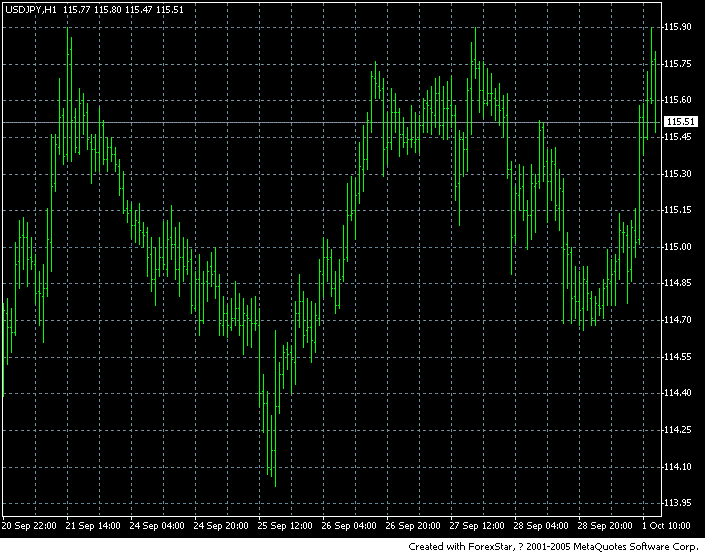This screenshot has height=554, width=705.
Task: Click the 24 Sep 04:00 time label
Action: (157, 526)
